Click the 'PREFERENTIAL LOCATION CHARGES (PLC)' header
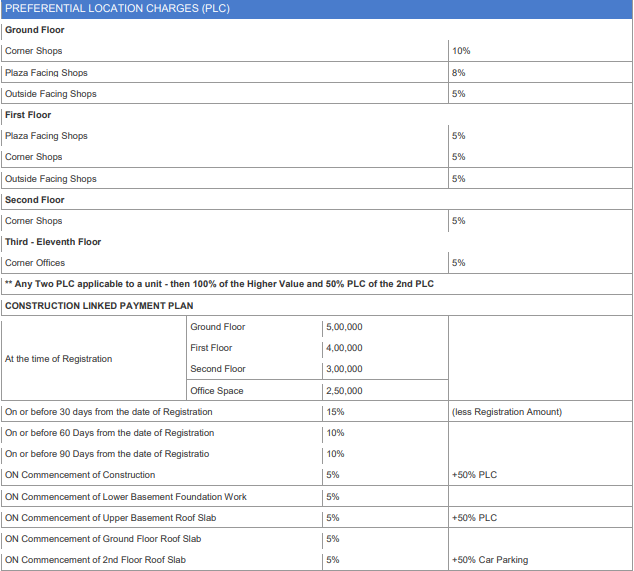 (x=117, y=8)
